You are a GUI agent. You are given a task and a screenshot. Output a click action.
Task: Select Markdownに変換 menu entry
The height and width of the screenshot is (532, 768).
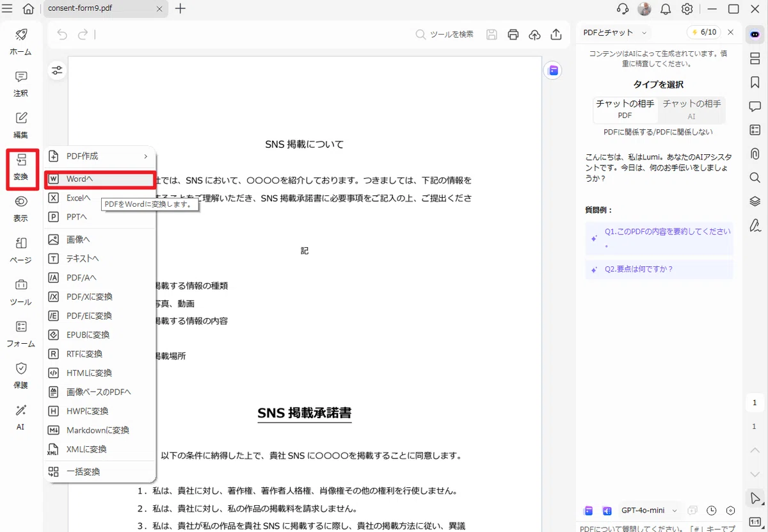[99, 430]
